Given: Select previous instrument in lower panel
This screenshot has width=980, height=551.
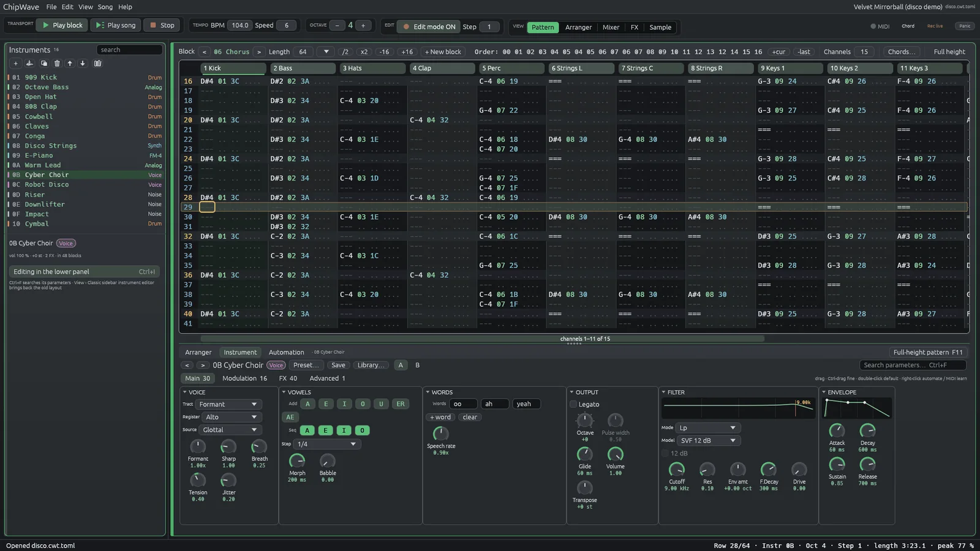Looking at the screenshot, I should pos(187,365).
